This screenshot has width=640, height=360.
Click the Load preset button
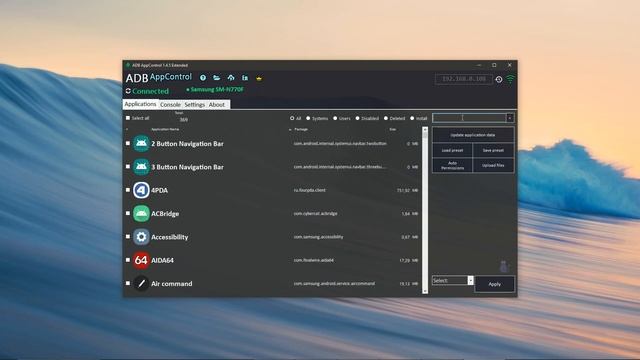pos(452,150)
